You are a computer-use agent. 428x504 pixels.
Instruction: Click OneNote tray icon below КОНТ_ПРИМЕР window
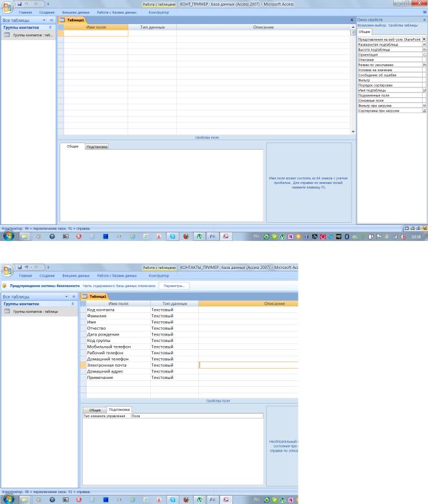pyautogui.click(x=291, y=236)
